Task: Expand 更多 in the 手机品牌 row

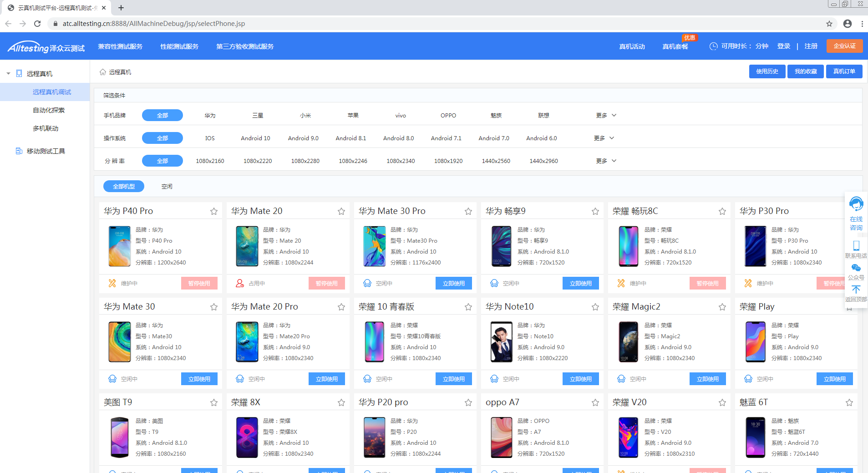Action: [606, 116]
